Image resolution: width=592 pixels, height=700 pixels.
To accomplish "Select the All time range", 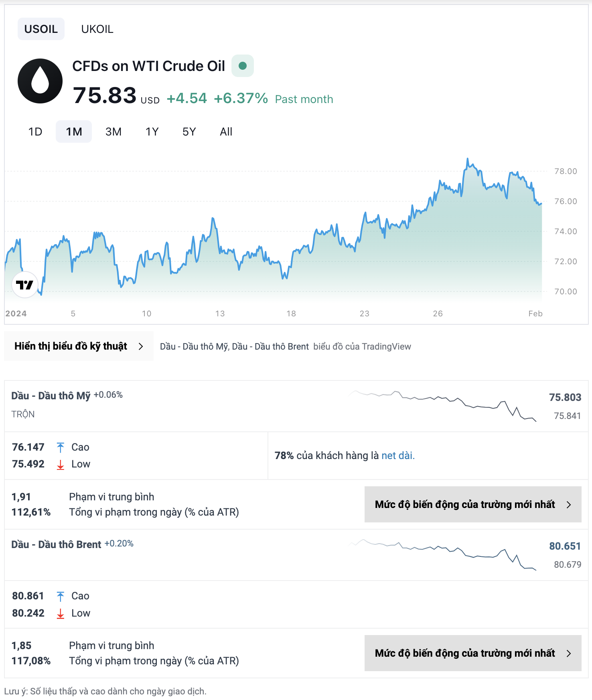I will [226, 132].
